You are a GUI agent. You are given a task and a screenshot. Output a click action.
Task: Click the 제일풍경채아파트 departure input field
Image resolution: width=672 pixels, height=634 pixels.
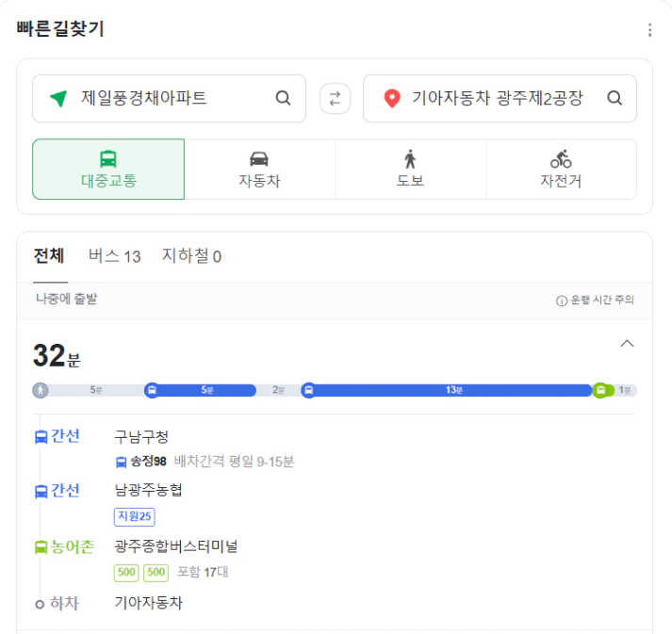click(169, 99)
